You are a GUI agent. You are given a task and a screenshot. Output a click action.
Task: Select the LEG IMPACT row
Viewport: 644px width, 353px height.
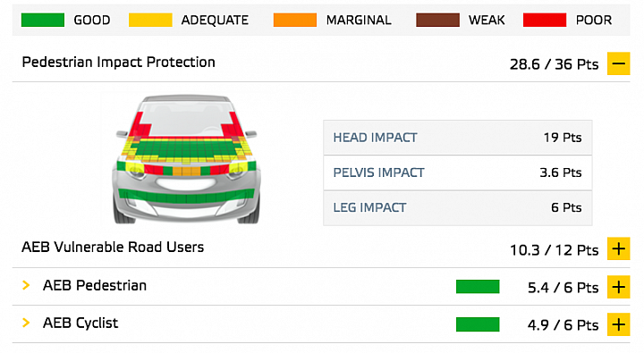458,207
